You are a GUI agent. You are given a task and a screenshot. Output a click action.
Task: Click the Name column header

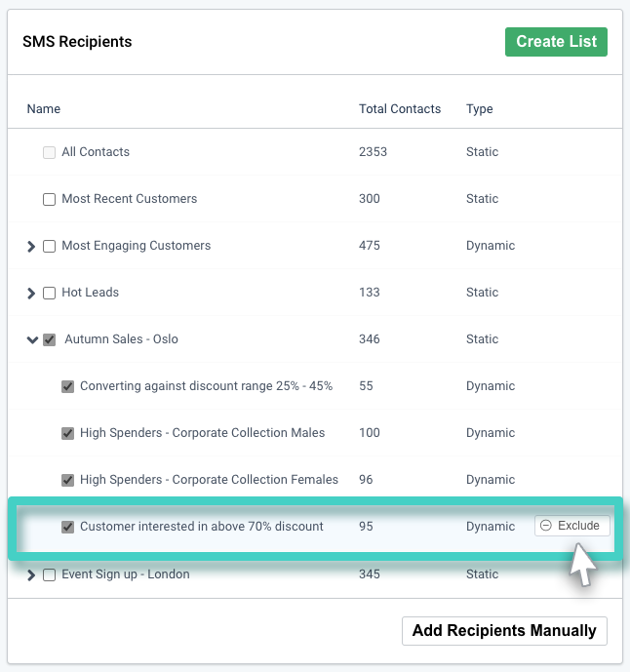[x=44, y=109]
